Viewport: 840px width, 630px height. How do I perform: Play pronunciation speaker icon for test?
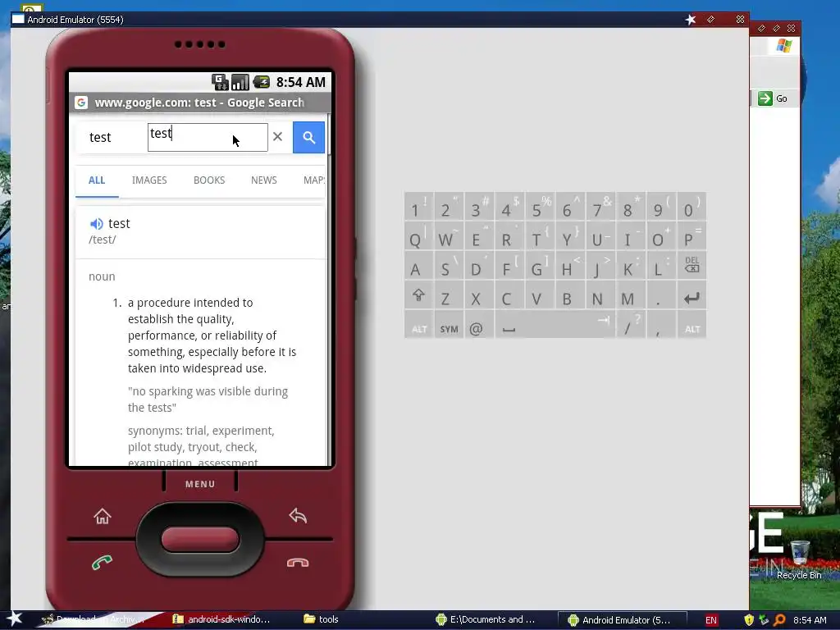[97, 223]
